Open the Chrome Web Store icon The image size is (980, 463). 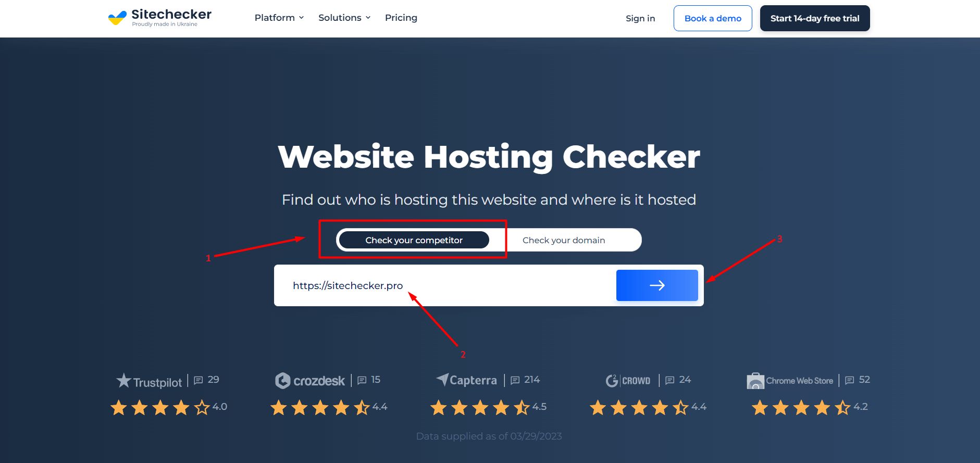(755, 381)
